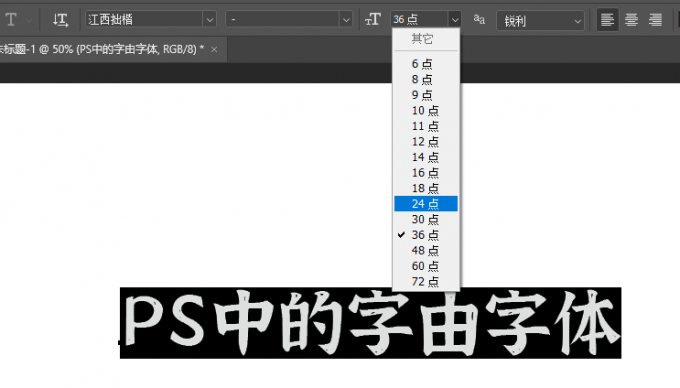Select 18 点 font size
Image resolution: width=680 pixels, height=388 pixels.
click(426, 189)
